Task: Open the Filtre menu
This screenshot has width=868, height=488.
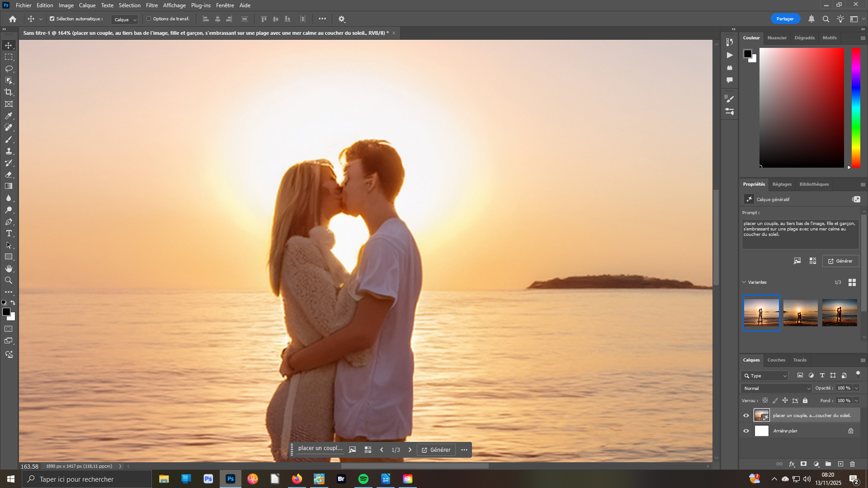Action: click(x=151, y=5)
